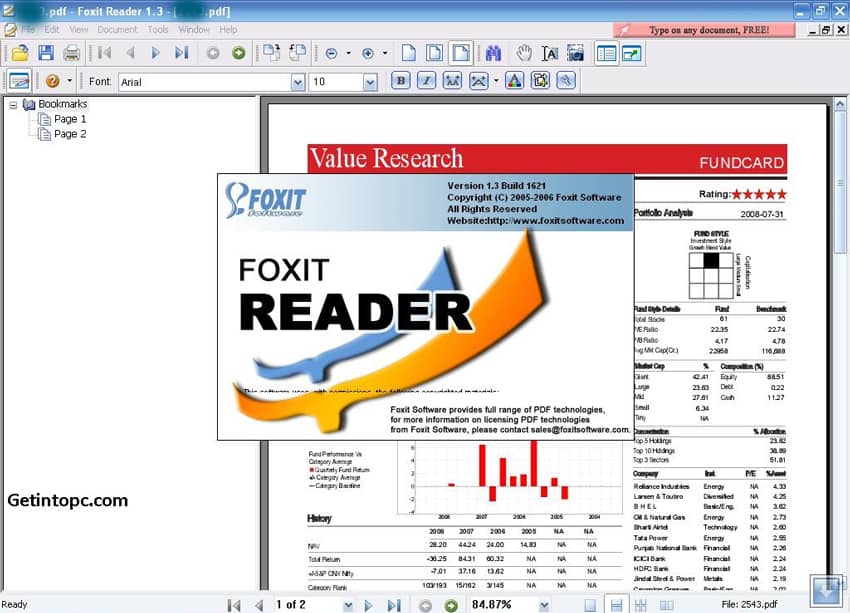
Task: Go to next page from status bar
Action: pos(369,605)
